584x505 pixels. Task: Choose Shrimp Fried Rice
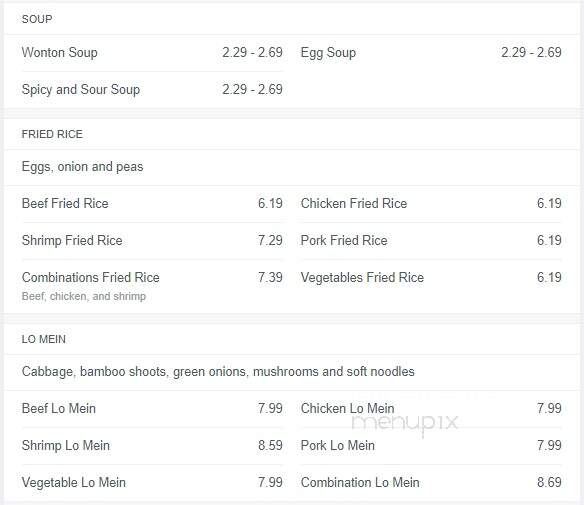pos(72,241)
